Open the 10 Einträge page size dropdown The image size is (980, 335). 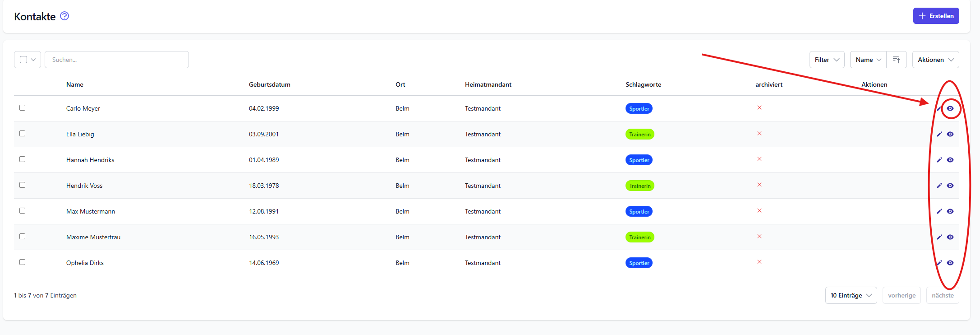[851, 295]
